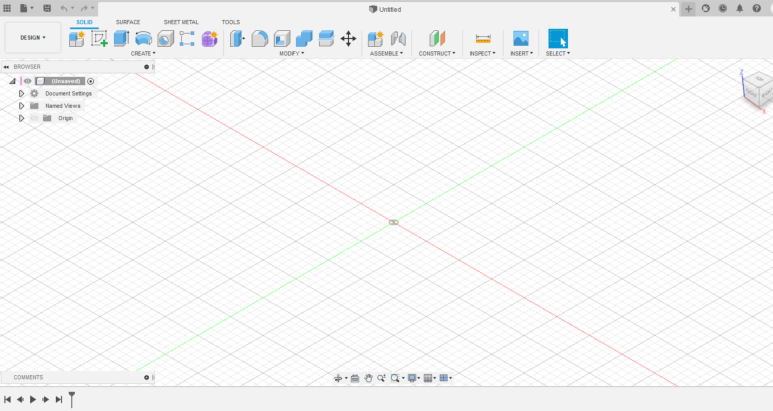Collapse the root Unsaved component node

tap(13, 81)
